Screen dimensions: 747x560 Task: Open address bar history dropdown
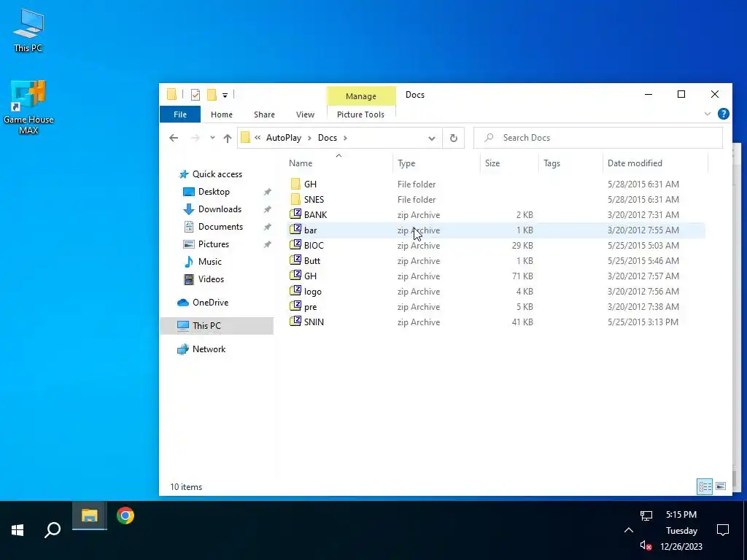click(x=432, y=138)
